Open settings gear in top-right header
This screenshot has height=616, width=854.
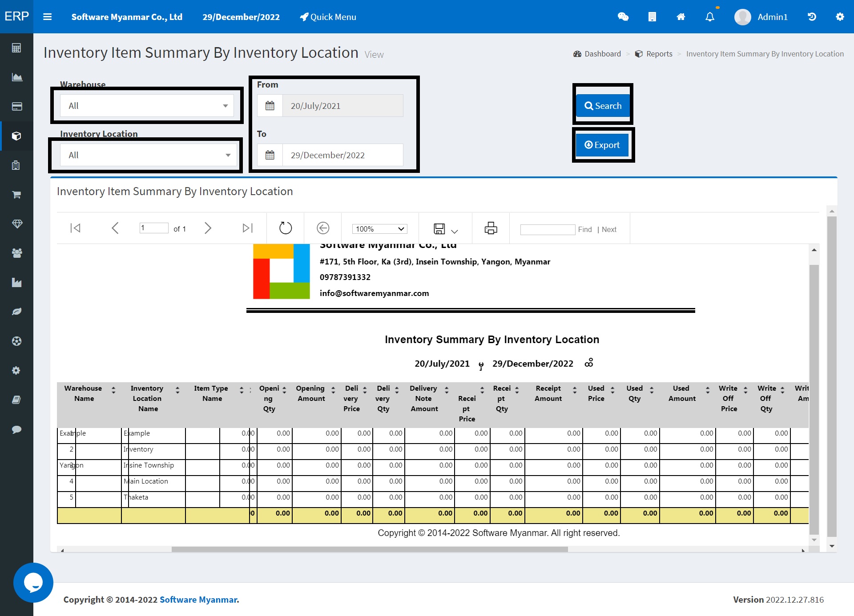tap(840, 17)
